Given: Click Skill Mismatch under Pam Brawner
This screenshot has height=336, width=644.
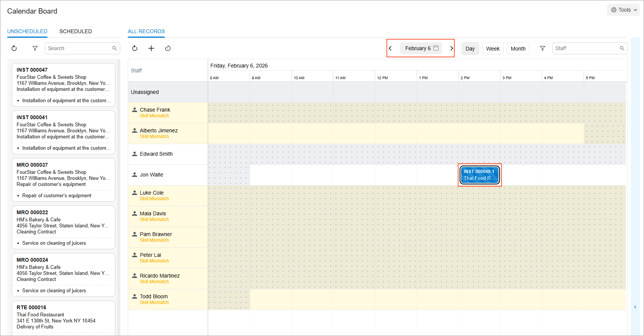Looking at the screenshot, I should coord(154,240).
